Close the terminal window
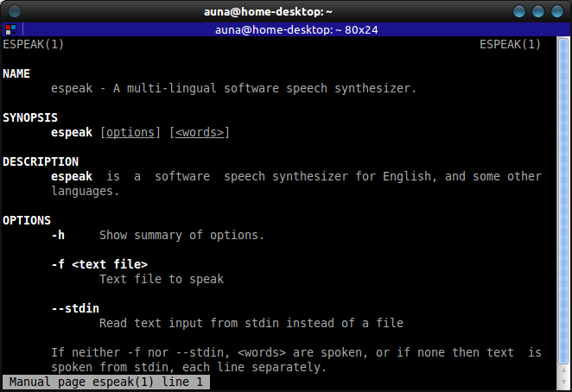This screenshot has width=572, height=392. click(557, 11)
